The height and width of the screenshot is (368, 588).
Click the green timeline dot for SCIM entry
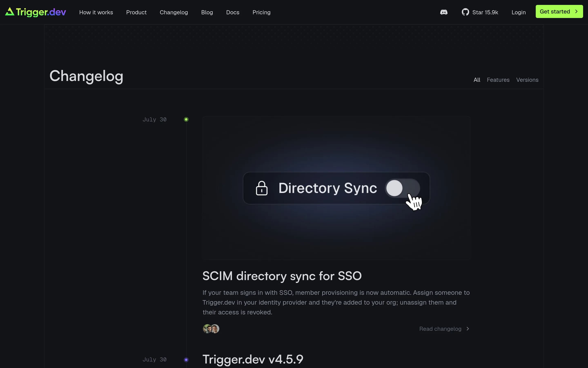pos(186,120)
